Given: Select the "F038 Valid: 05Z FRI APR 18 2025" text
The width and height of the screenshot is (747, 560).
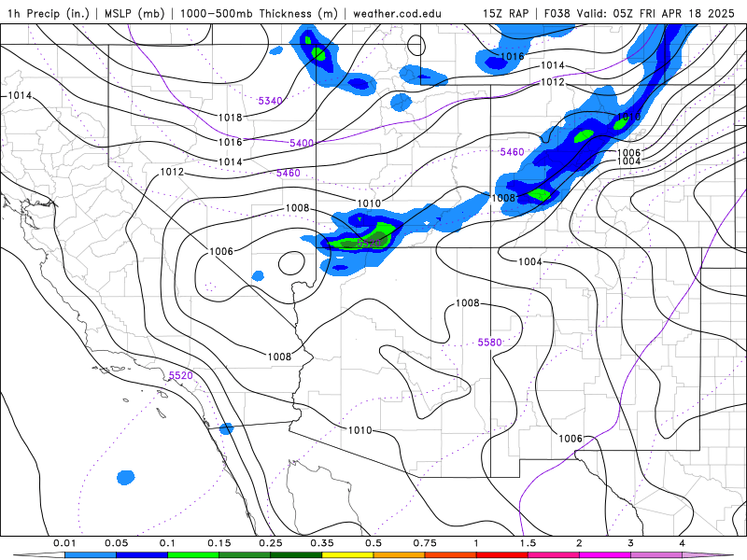Looking at the screenshot, I should pyautogui.click(x=640, y=13).
